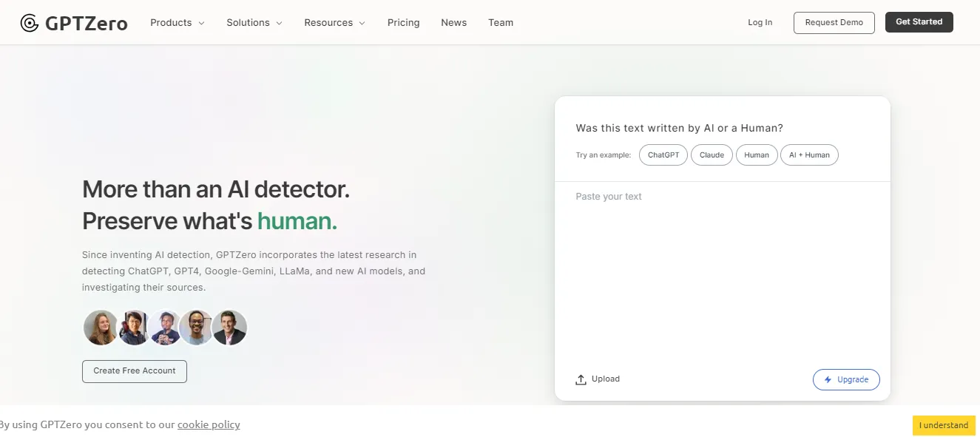Select the Human example chip
The image size is (980, 437).
coord(757,155)
